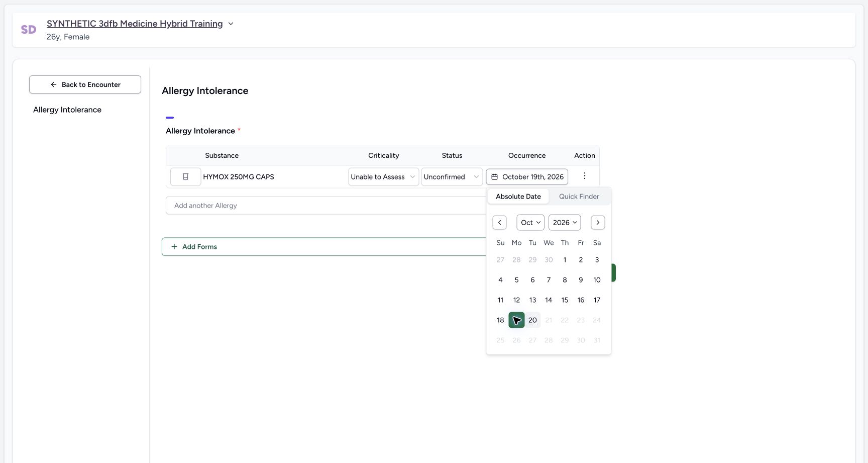Pick October 17 in the calendar
Viewport: 868px width, 463px height.
point(597,300)
